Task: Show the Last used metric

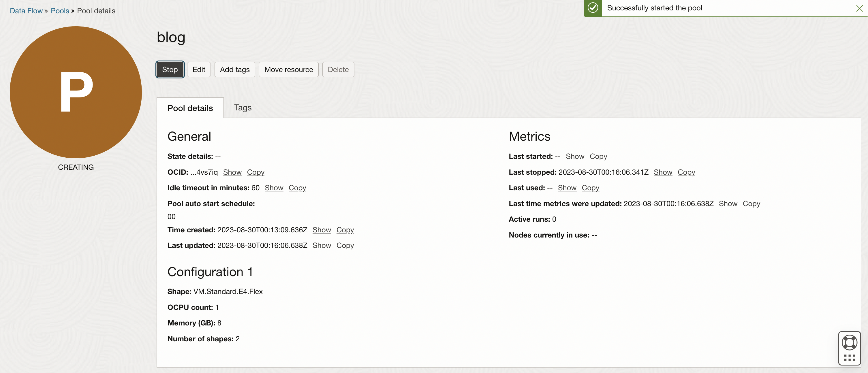Action: [567, 188]
